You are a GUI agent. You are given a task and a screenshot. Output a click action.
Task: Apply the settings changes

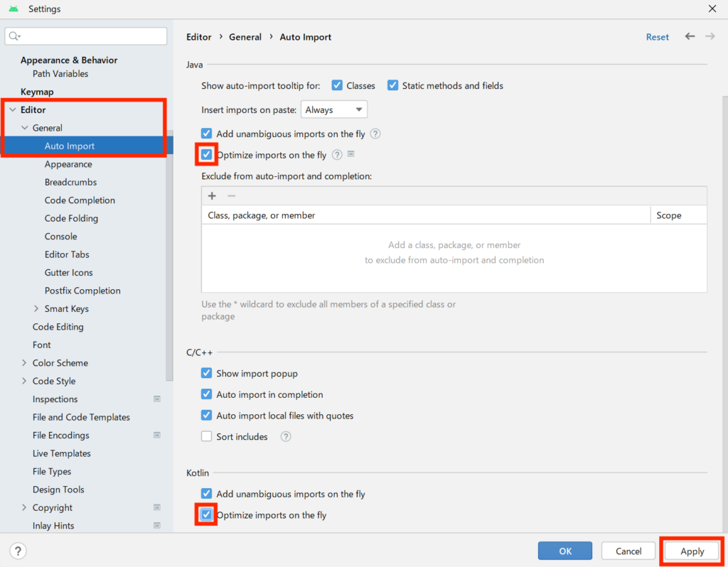coord(692,551)
